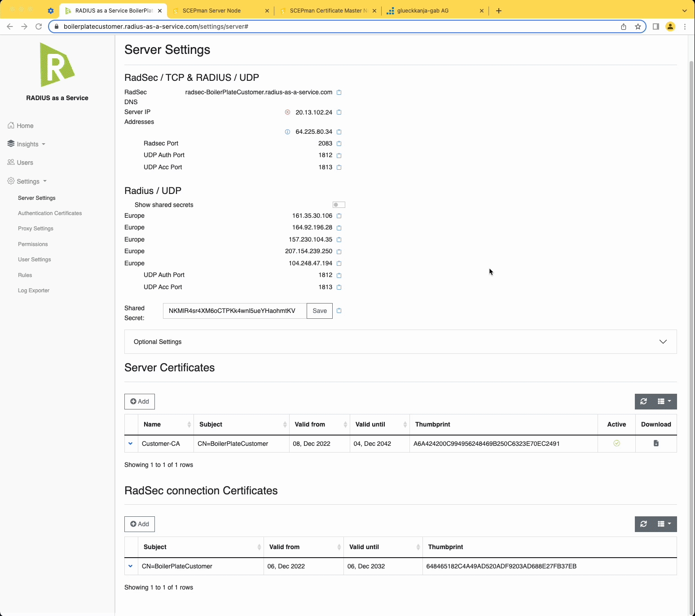Viewport: 695px width, 616px height.
Task: Click info icon next to 64.225.80.34
Action: click(x=287, y=132)
